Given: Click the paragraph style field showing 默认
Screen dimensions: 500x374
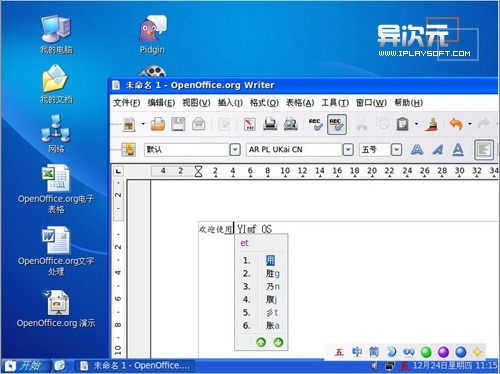Looking at the screenshot, I should pyautogui.click(x=186, y=149).
